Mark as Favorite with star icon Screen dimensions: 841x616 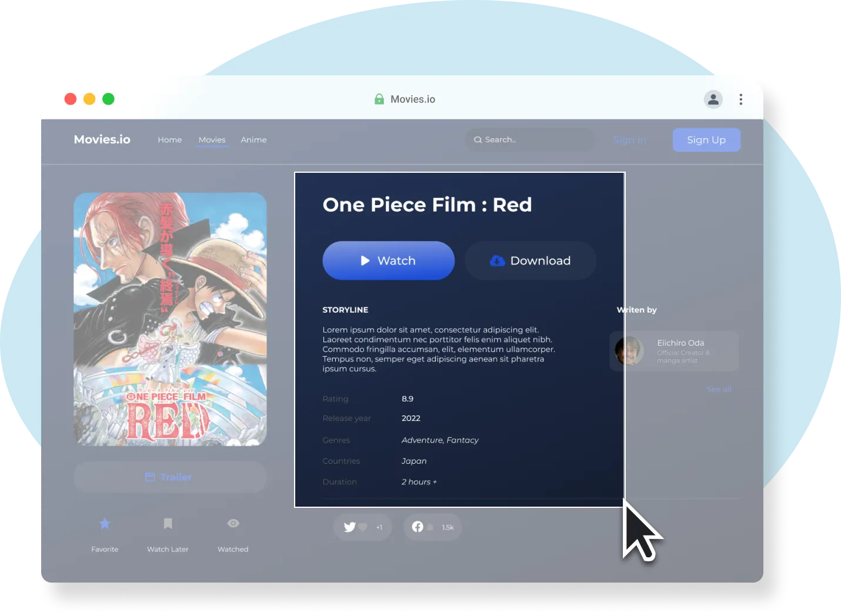105,523
